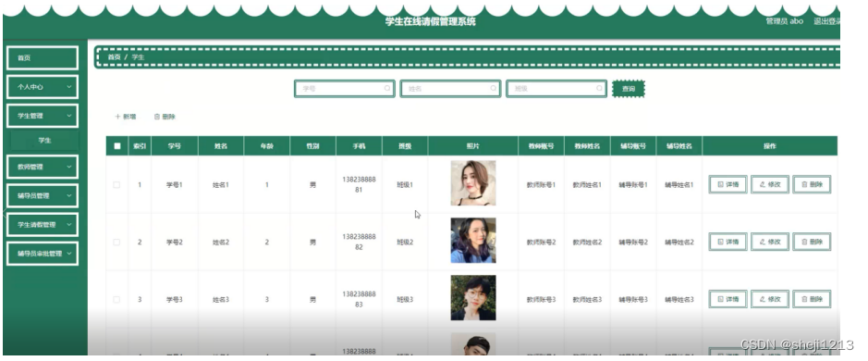Expand the 辅导员审批管理 menu chevron
This screenshot has width=868, height=361.
tap(69, 254)
